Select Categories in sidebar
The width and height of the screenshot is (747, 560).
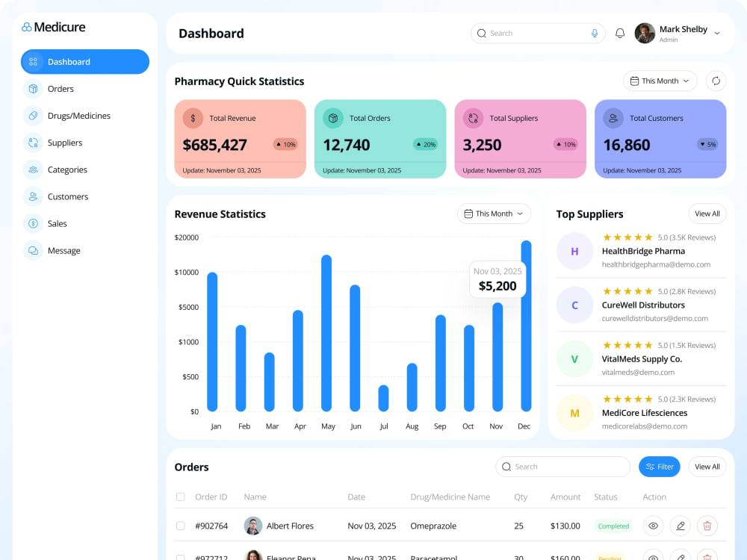click(67, 169)
